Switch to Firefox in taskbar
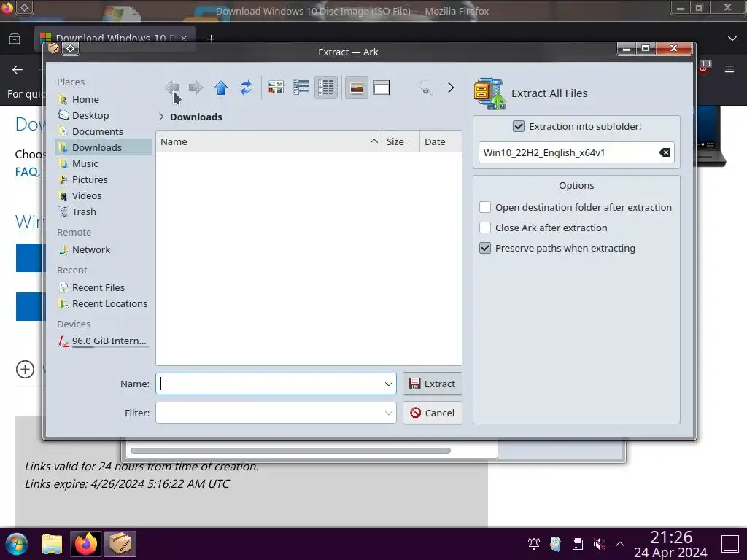The image size is (747, 560). (86, 544)
